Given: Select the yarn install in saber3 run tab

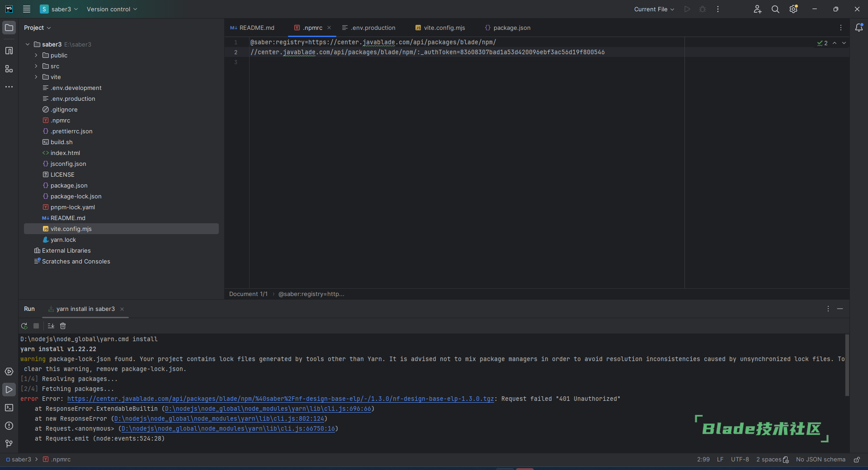Looking at the screenshot, I should pyautogui.click(x=85, y=309).
